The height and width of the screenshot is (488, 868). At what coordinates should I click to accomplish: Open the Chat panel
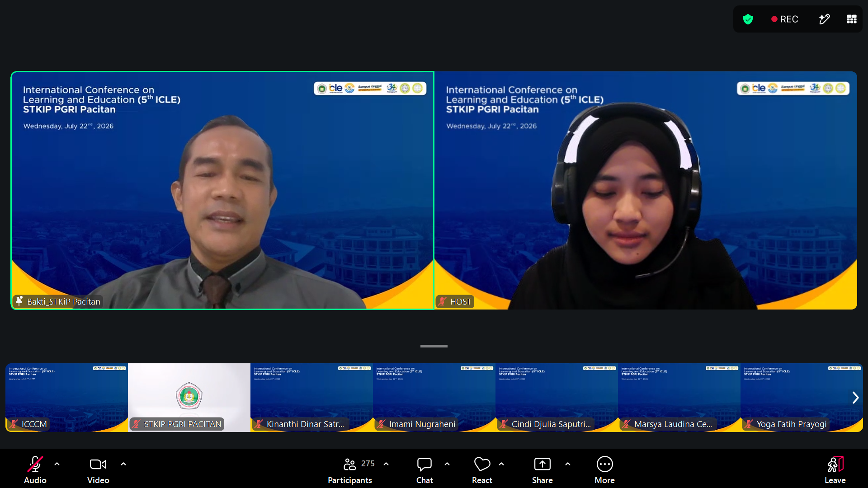coord(425,470)
